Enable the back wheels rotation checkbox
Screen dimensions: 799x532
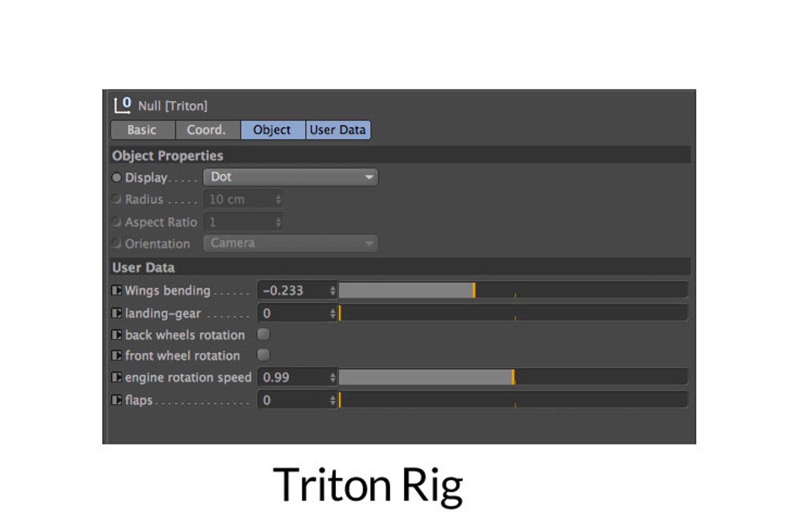click(x=264, y=334)
